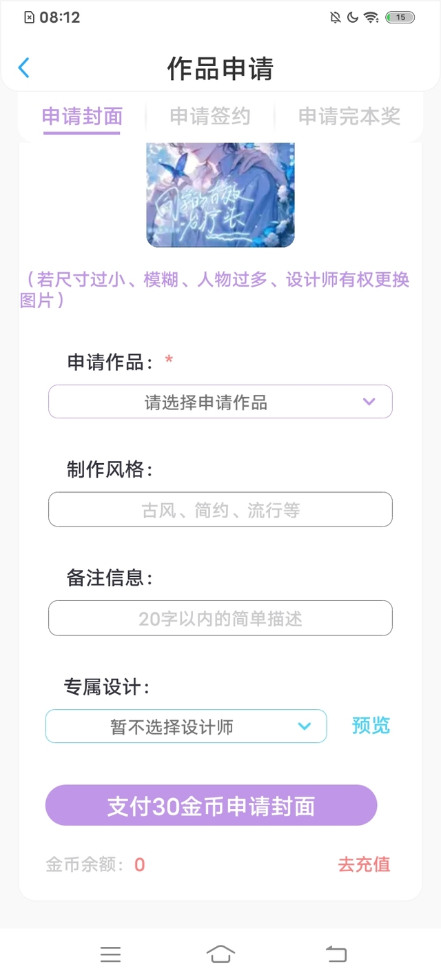Viewport: 441px width, 980px height.
Task: Click the purple chevron in works selector
Action: 369,402
